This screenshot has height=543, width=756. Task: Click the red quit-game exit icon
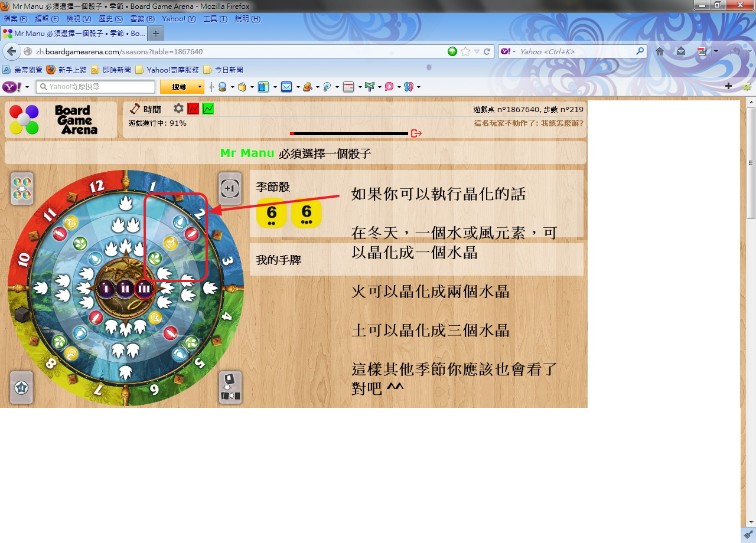click(x=416, y=133)
